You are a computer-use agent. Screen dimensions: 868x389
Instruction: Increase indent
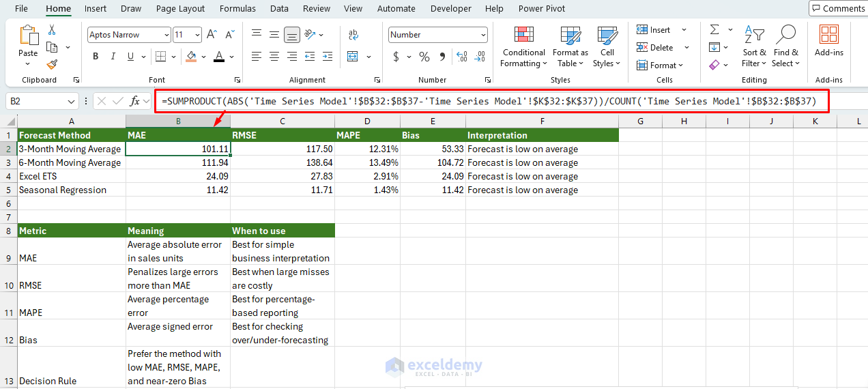328,57
